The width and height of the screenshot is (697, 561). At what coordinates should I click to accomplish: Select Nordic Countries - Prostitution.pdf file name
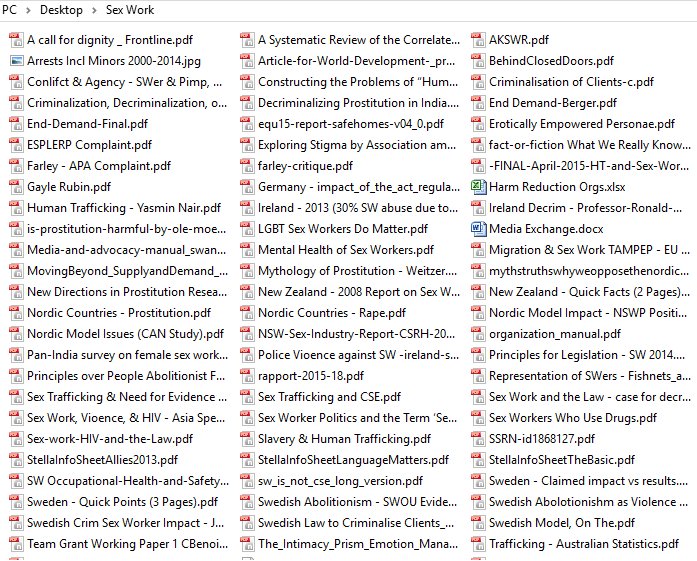pyautogui.click(x=119, y=313)
